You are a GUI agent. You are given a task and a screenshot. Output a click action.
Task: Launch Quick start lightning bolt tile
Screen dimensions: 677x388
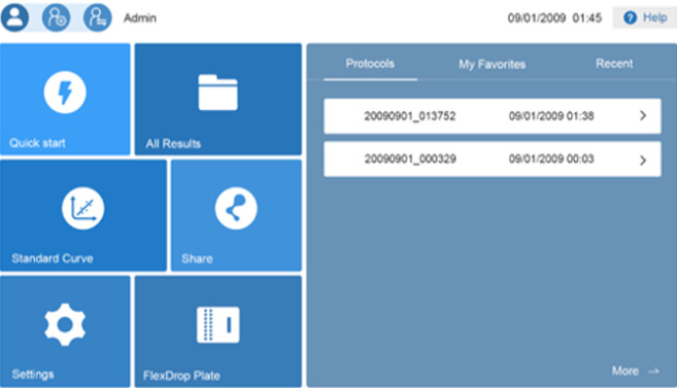tap(65, 99)
